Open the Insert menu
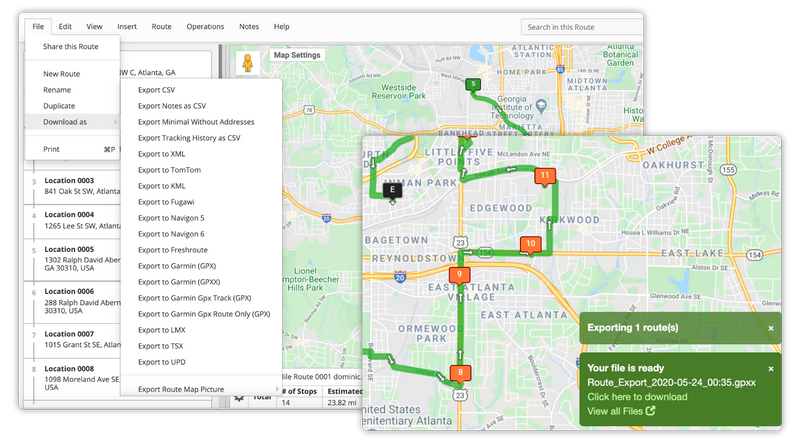The image size is (800, 446). click(127, 27)
